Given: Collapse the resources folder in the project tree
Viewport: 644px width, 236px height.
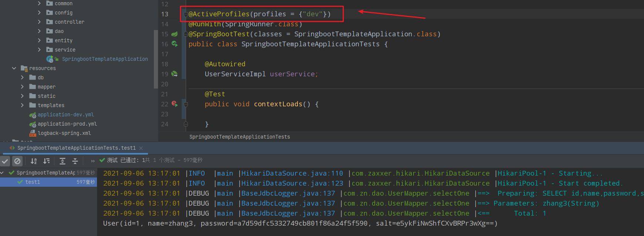Looking at the screenshot, I should [x=14, y=68].
